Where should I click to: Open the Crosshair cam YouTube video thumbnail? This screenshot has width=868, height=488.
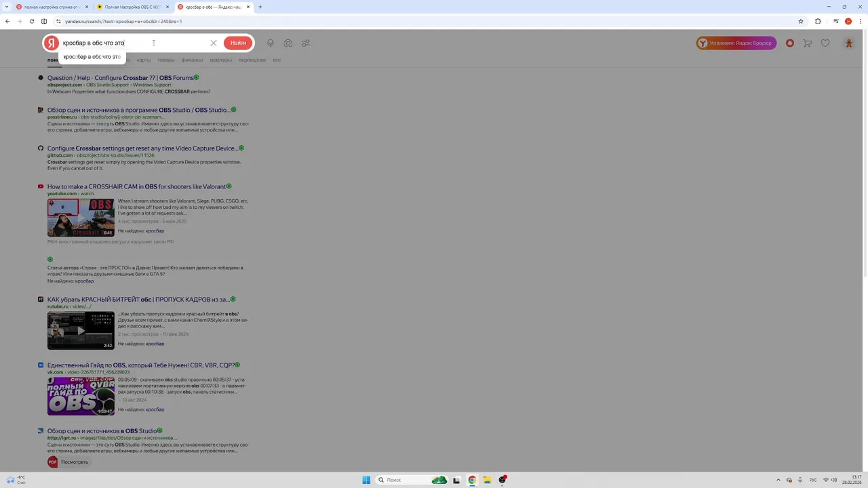pos(81,217)
